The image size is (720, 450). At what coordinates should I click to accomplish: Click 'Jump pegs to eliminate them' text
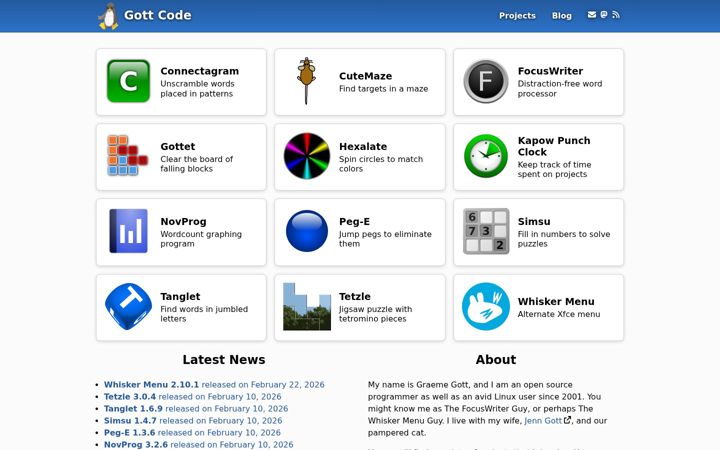[385, 239]
